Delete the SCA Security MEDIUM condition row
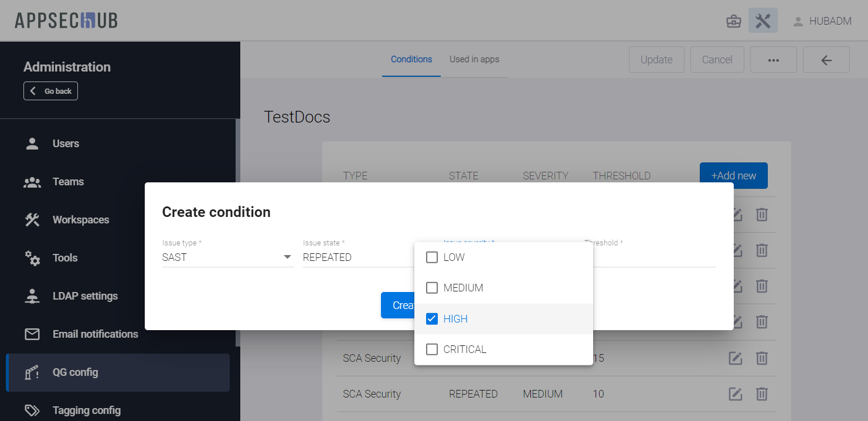The height and width of the screenshot is (421, 868). click(x=761, y=394)
